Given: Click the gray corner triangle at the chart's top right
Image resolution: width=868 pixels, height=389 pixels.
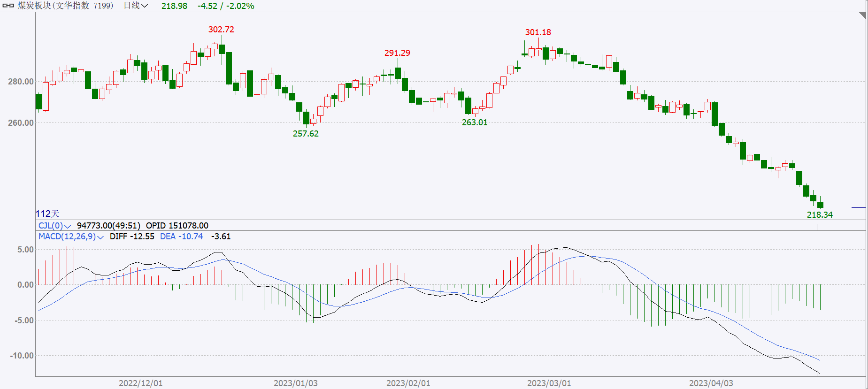Looking at the screenshot, I should 863,15.
